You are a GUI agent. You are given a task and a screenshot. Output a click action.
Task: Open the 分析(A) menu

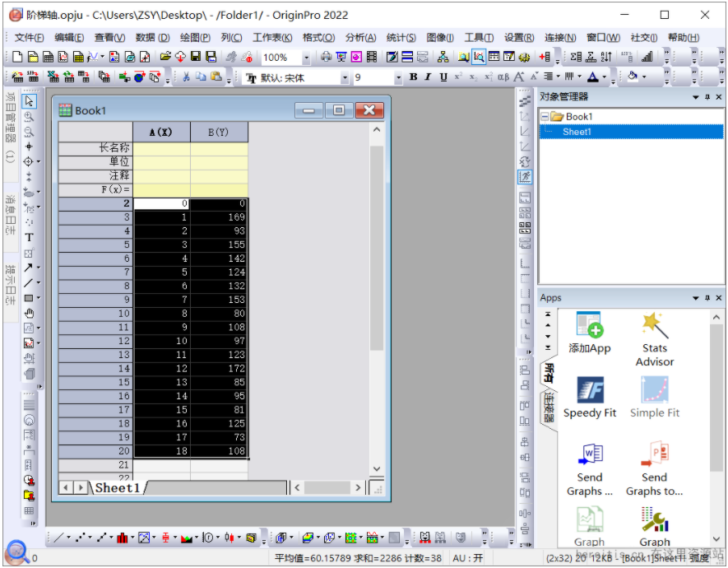[x=360, y=38]
